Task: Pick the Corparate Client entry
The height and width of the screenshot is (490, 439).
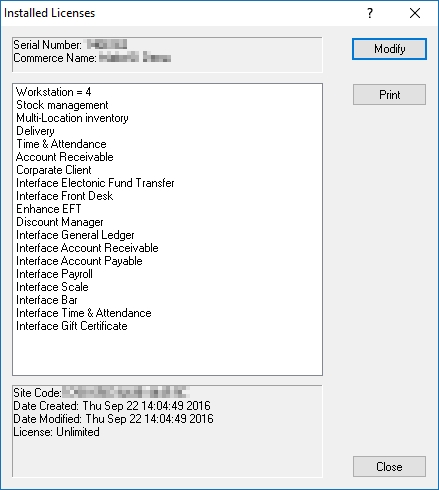Action: click(x=54, y=170)
